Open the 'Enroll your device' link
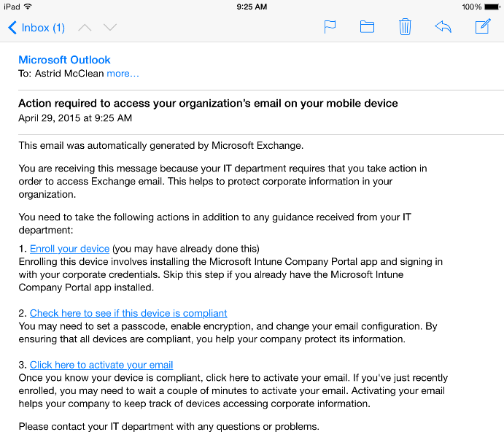The width and height of the screenshot is (504, 448). pyautogui.click(x=69, y=249)
